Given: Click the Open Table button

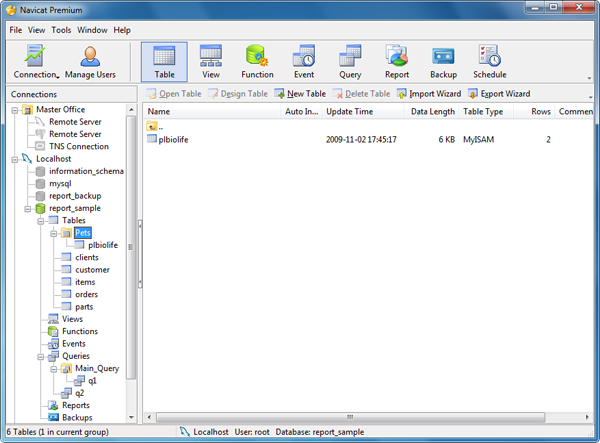Looking at the screenshot, I should pyautogui.click(x=174, y=94).
